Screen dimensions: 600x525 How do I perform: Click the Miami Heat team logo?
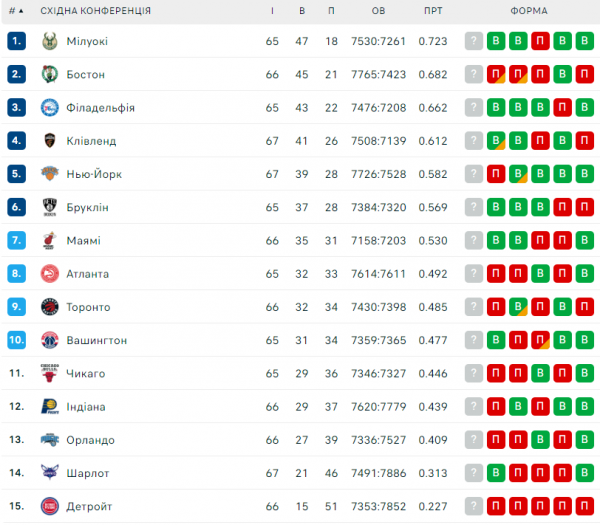click(50, 241)
